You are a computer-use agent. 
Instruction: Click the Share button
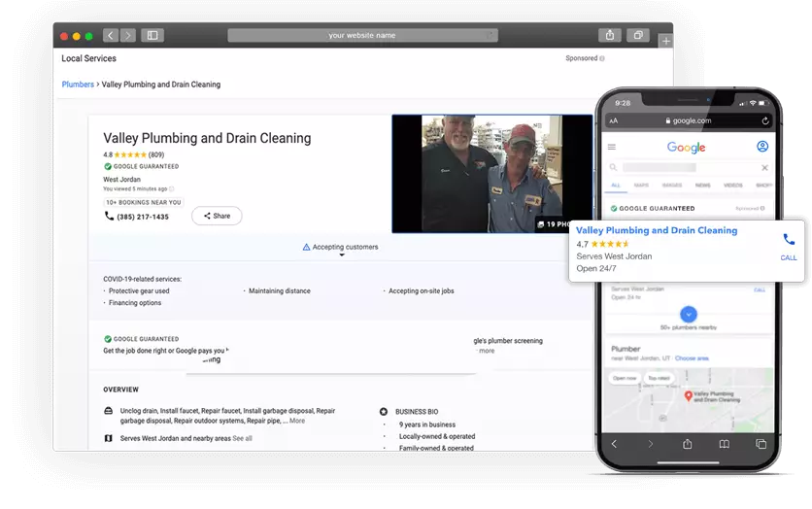[x=217, y=216]
